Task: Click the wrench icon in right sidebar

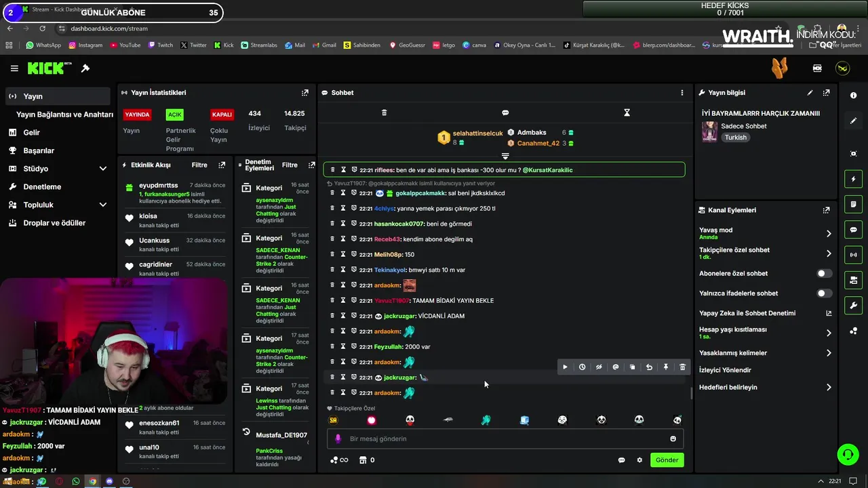Action: (x=853, y=305)
